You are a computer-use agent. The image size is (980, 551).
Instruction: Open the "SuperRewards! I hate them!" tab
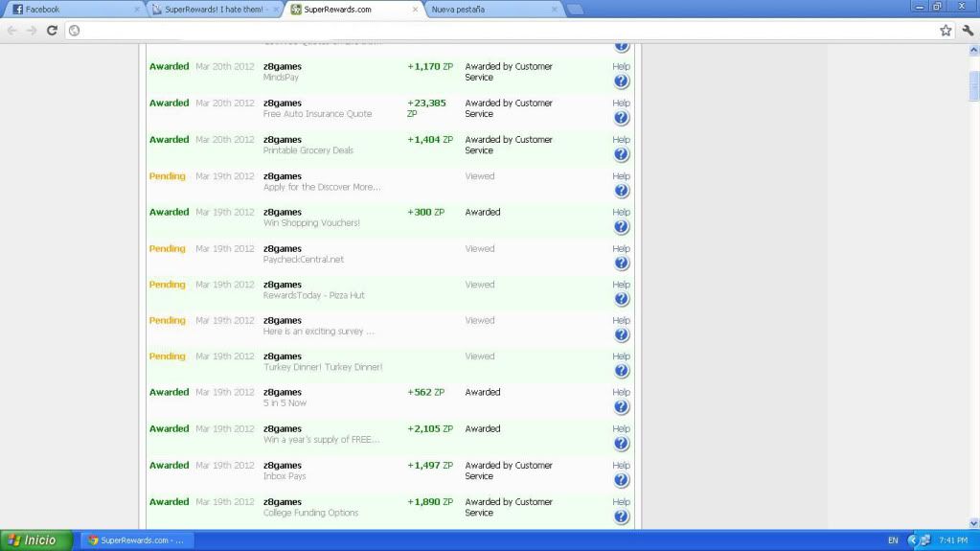click(x=213, y=10)
